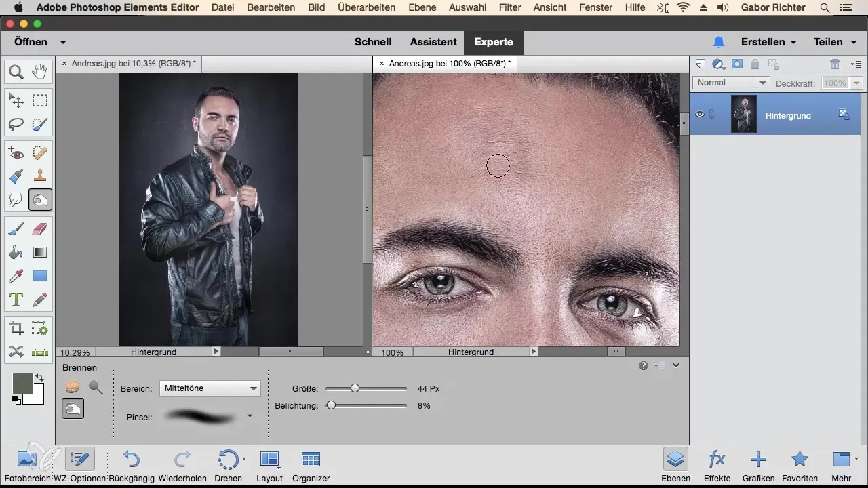The image size is (868, 488).
Task: Select the Move tool
Action: pos(16,101)
